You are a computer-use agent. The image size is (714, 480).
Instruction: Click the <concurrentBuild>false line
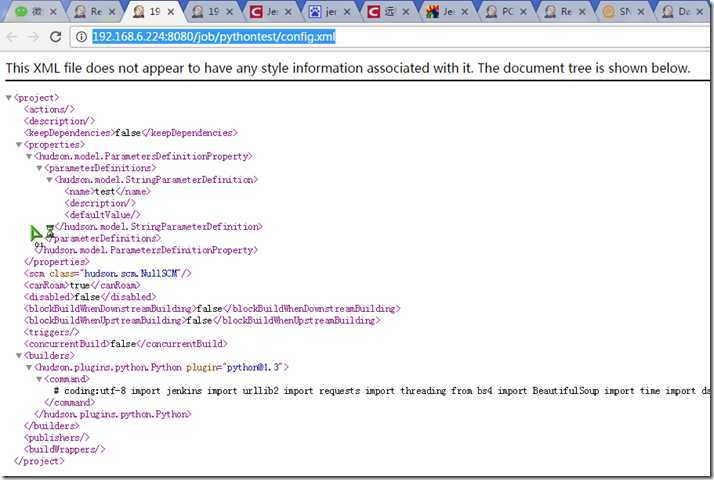click(126, 344)
